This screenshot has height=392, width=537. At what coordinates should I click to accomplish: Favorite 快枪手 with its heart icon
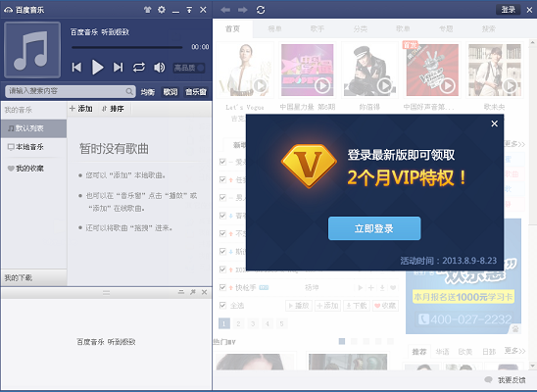[393, 288]
